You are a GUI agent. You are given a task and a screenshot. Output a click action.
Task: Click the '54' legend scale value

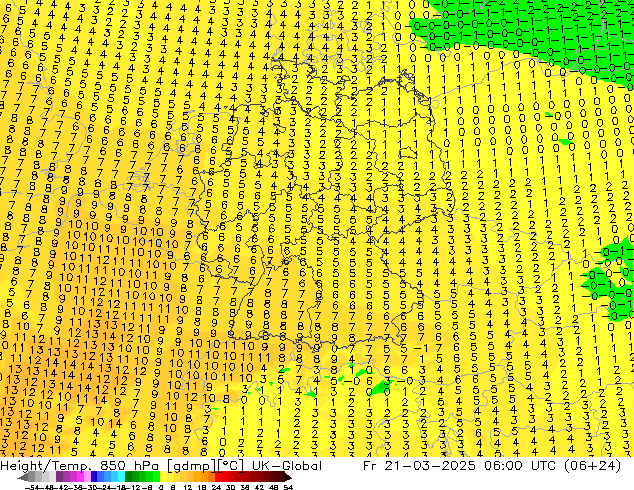click(288, 487)
